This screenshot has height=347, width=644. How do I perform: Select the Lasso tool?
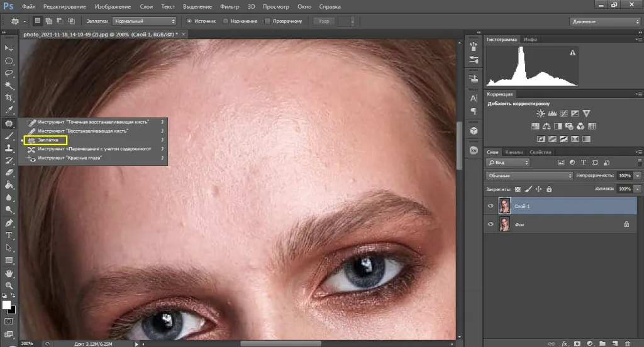click(9, 73)
